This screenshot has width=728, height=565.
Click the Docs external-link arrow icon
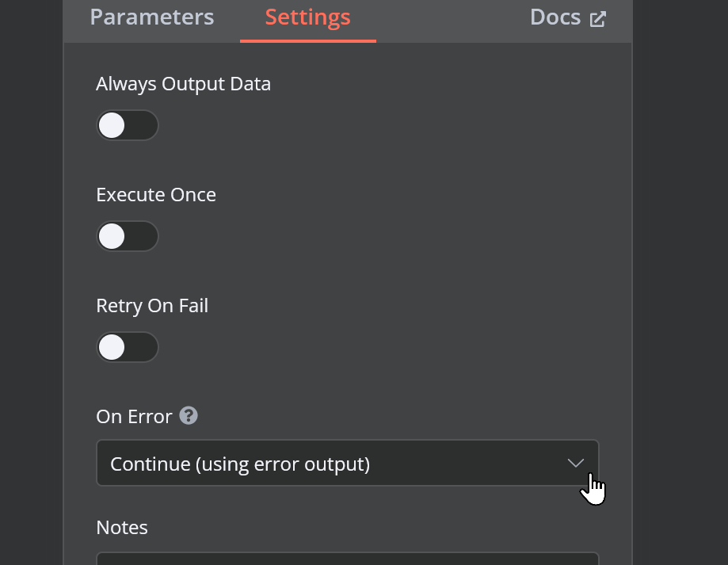pyautogui.click(x=597, y=19)
